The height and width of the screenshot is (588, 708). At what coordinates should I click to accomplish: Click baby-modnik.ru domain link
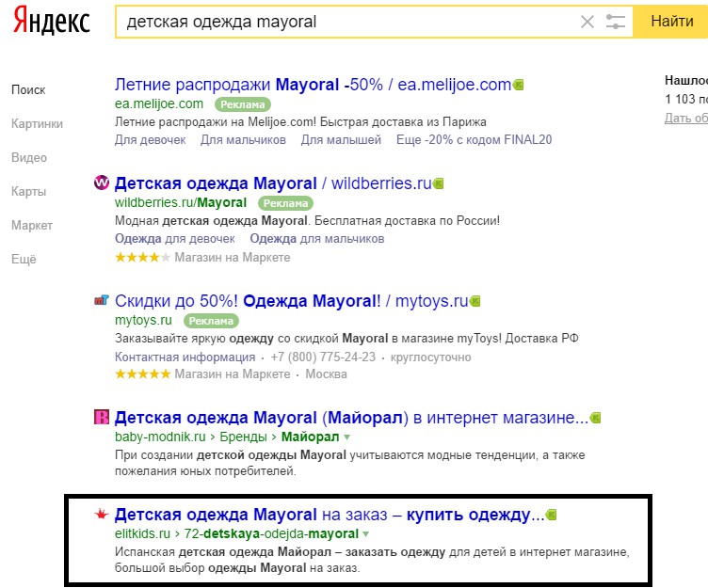160,437
